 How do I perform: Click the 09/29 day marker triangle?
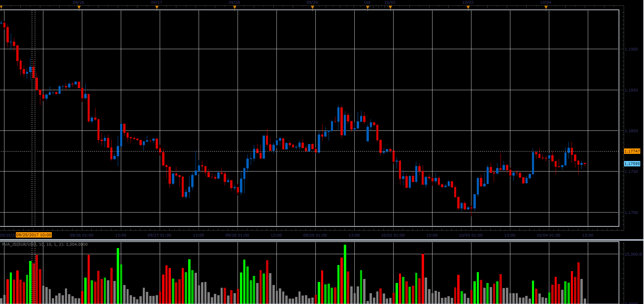click(312, 7)
